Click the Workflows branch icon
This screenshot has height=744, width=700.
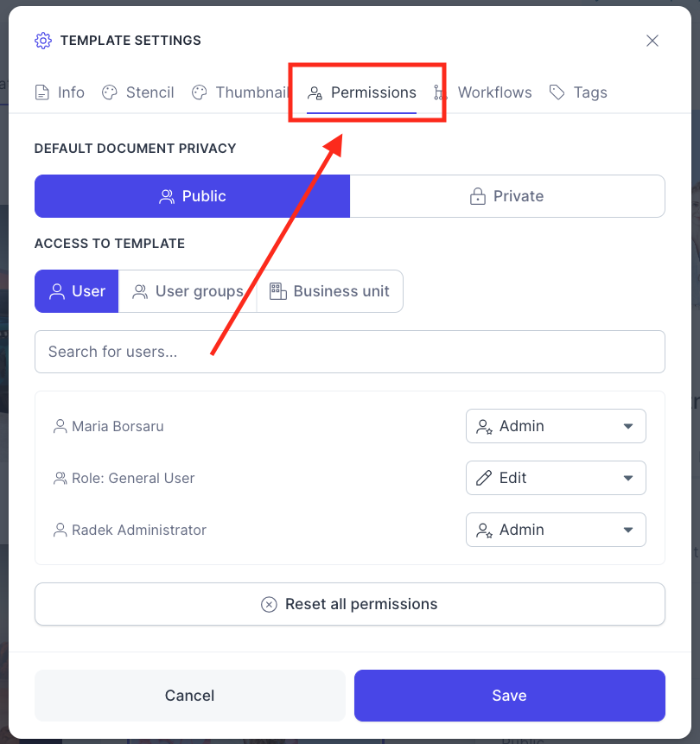click(440, 92)
